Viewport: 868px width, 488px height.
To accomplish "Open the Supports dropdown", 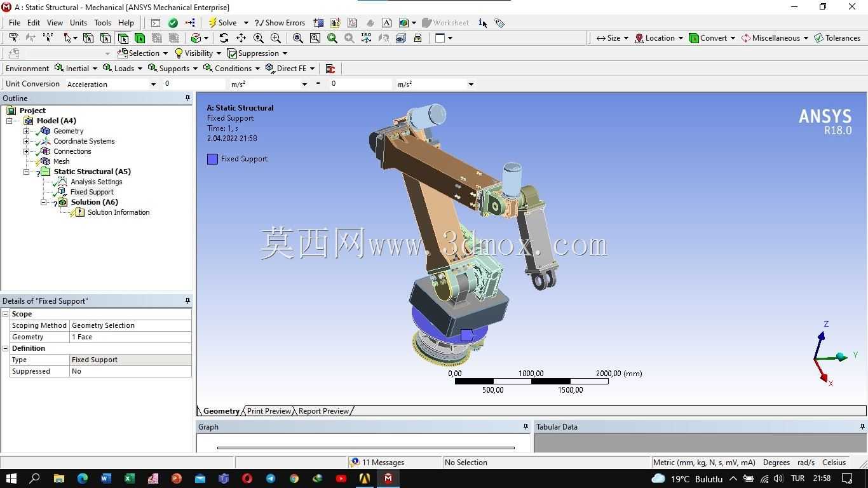I will tap(173, 69).
